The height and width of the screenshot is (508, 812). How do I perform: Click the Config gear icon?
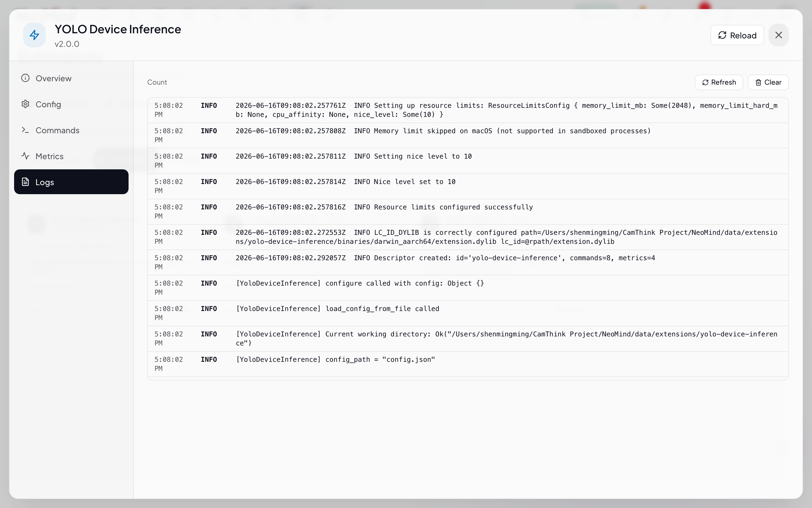(x=25, y=104)
